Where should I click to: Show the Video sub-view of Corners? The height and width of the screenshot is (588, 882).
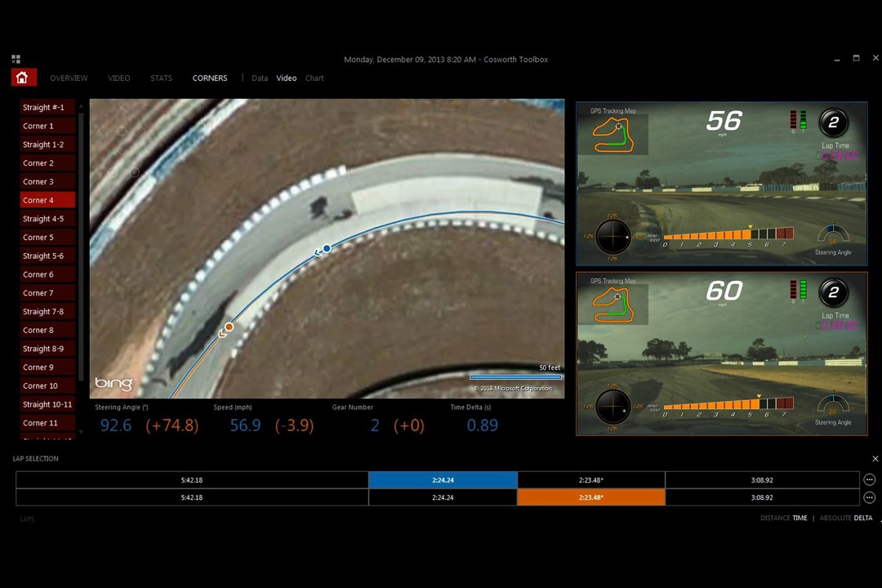[287, 78]
